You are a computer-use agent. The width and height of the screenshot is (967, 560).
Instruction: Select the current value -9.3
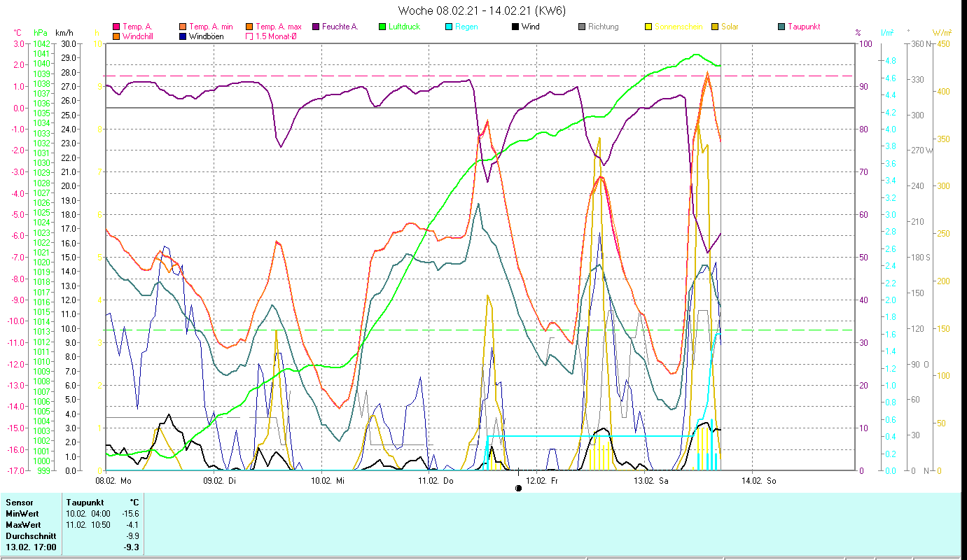pos(132,547)
